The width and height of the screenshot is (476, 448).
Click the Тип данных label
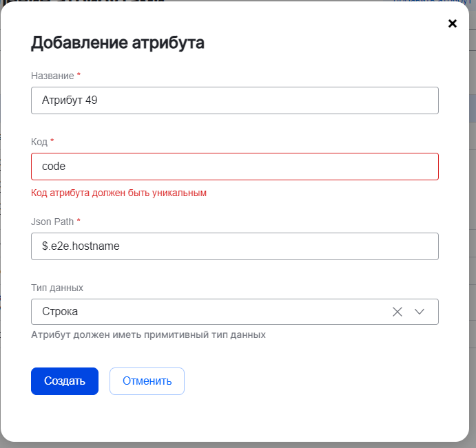point(57,288)
